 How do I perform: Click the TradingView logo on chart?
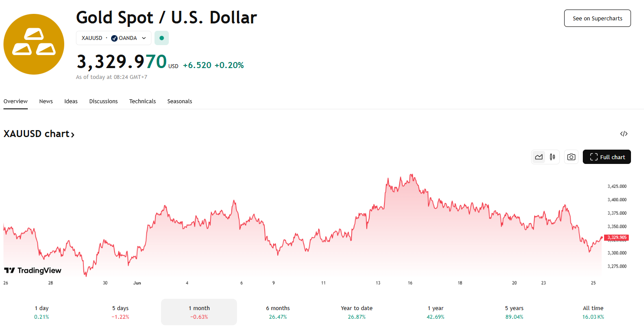(33, 271)
